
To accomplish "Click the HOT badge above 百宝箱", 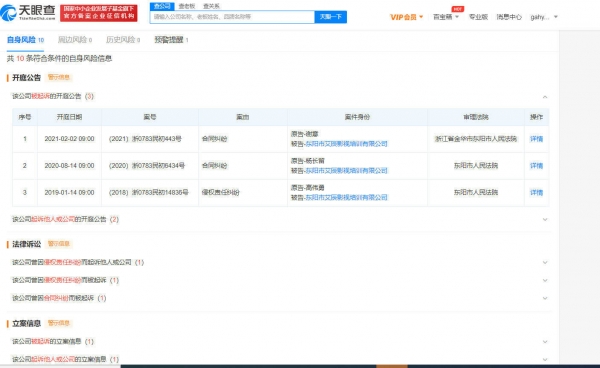I will 458,9.
